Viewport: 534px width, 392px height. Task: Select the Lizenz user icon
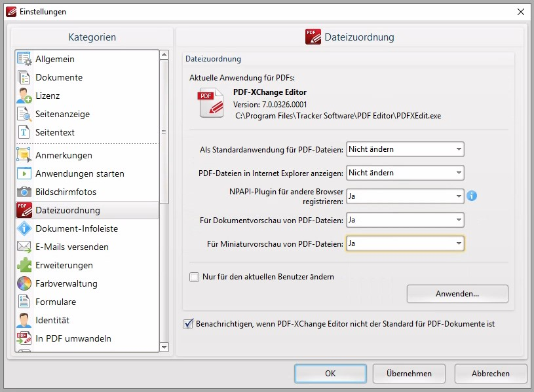pos(24,96)
